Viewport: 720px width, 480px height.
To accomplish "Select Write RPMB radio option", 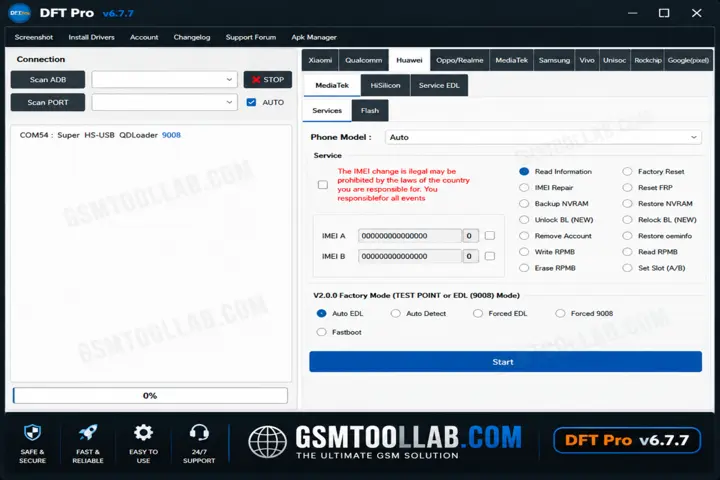I will (524, 252).
